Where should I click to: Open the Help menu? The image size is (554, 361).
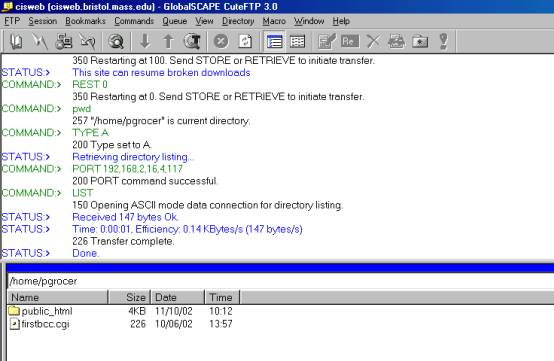[x=341, y=21]
